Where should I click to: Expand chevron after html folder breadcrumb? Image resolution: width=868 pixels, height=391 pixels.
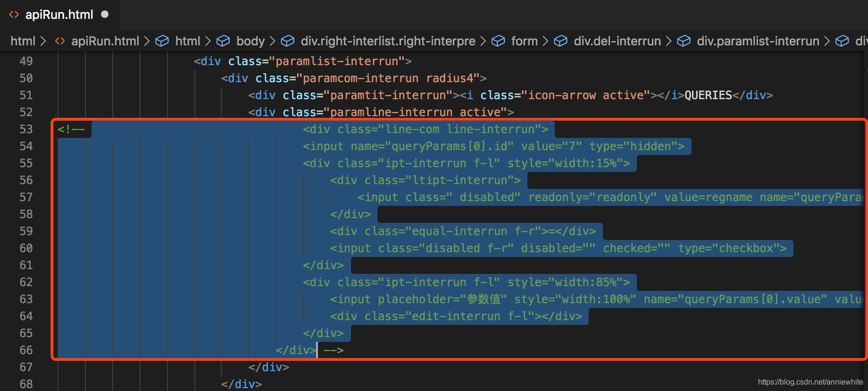coord(43,41)
